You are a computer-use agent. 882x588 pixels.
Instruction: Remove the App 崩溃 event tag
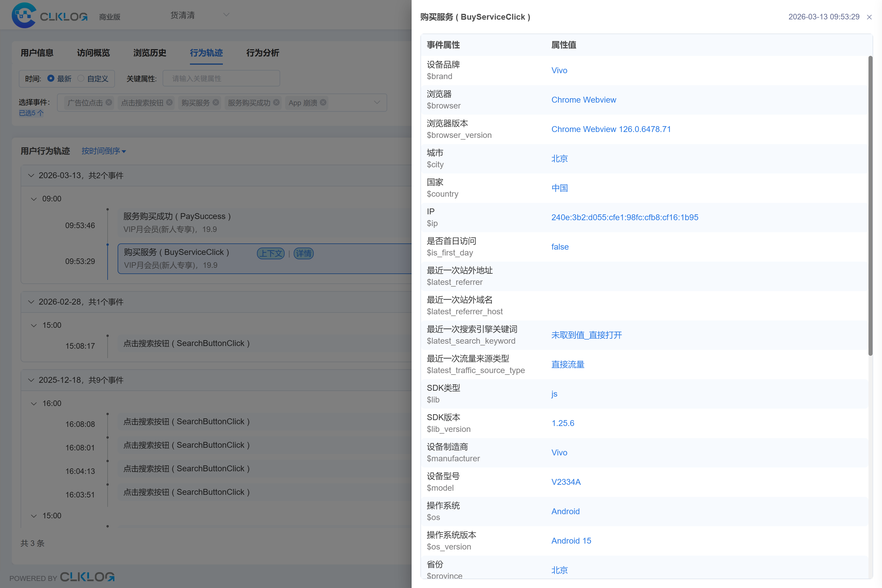click(323, 102)
